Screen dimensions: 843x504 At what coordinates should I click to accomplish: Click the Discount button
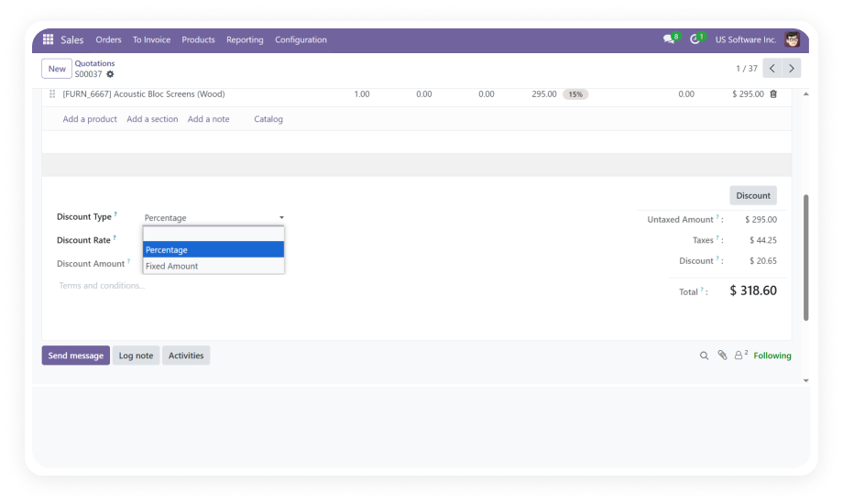pos(753,195)
